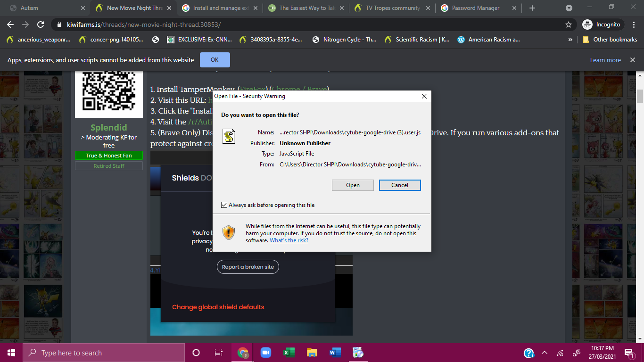This screenshot has height=362, width=644.
Task: Open Excel from the taskbar
Action: [x=289, y=353]
